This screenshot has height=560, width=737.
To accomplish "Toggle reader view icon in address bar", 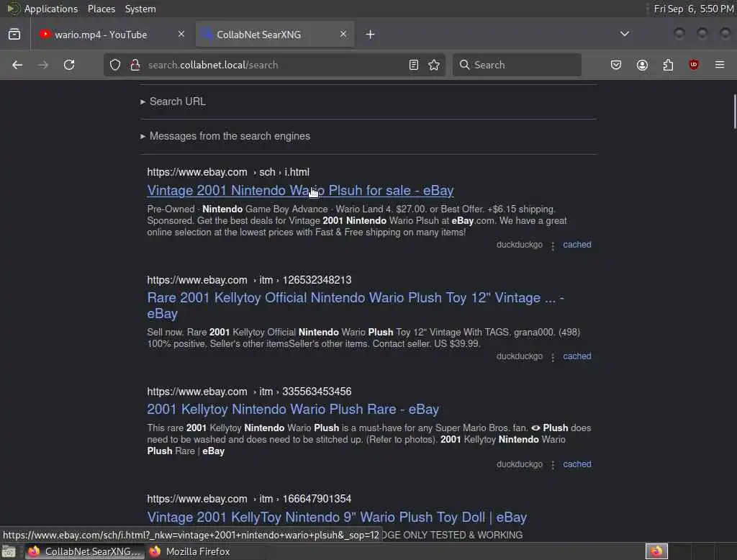I will (414, 65).
